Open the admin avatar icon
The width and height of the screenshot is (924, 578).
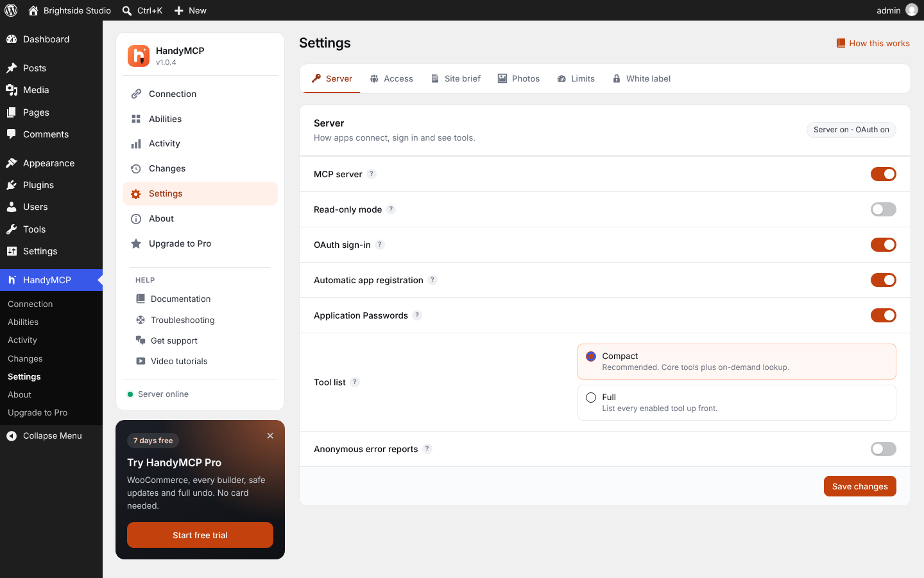click(x=911, y=10)
